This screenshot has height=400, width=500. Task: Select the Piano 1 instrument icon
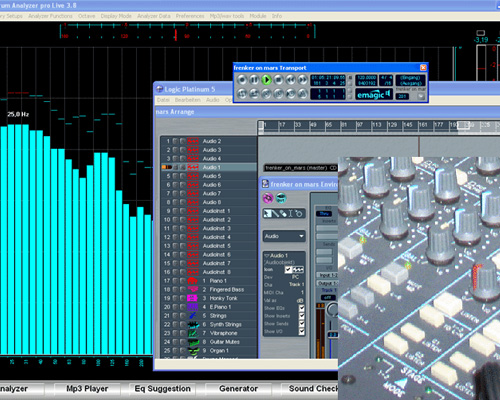coord(193,281)
